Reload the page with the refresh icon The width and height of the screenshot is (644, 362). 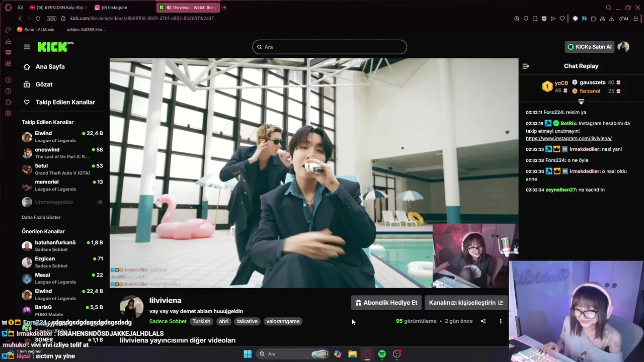pyautogui.click(x=39, y=19)
